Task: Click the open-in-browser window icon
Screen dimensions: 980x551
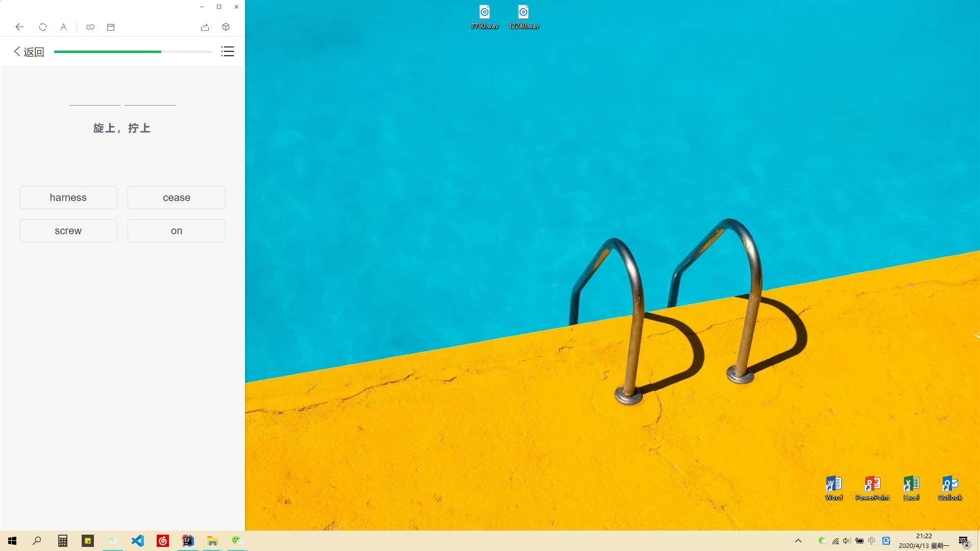Action: pyautogui.click(x=111, y=27)
